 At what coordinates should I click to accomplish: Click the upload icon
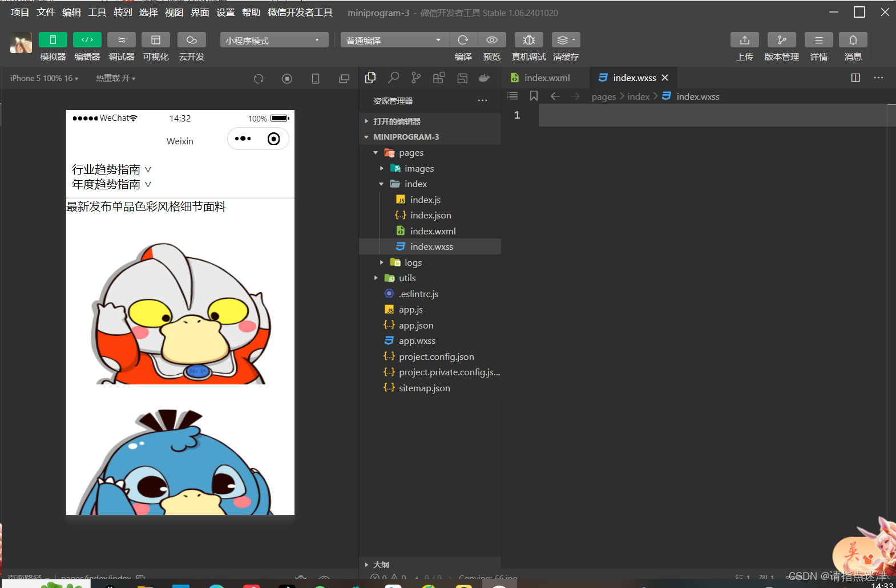[745, 40]
